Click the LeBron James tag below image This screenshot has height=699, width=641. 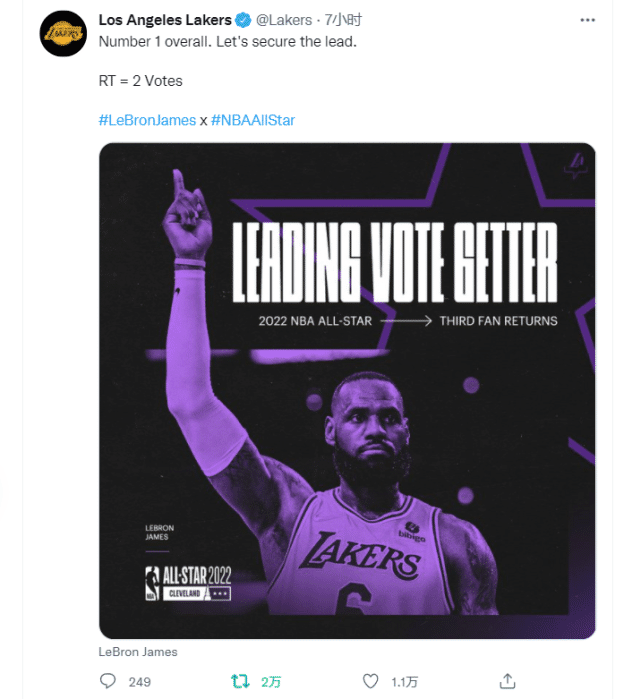click(x=138, y=652)
